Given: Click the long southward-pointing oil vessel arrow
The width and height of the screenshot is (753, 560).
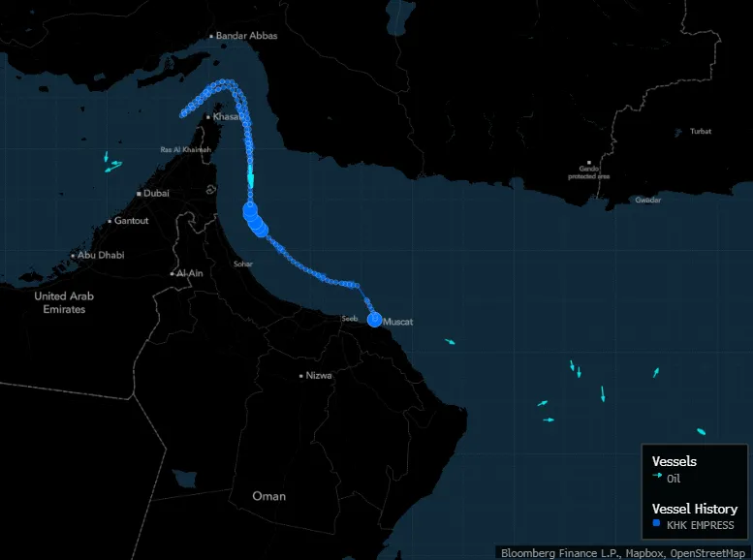Looking at the screenshot, I should point(603,393).
